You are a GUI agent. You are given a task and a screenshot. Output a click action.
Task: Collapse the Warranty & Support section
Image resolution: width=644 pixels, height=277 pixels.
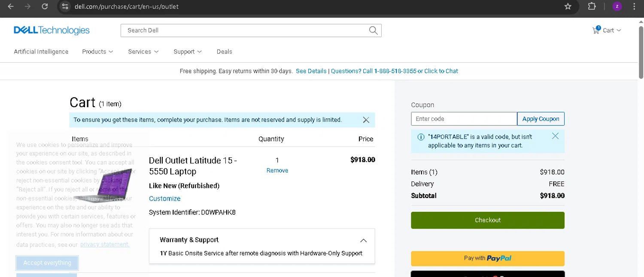363,240
